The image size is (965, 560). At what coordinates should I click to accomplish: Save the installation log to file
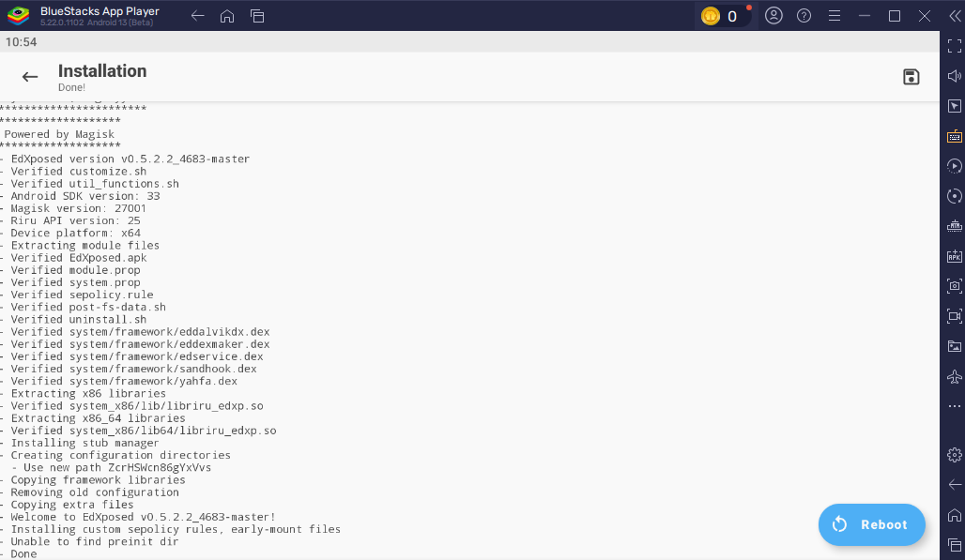tap(911, 77)
